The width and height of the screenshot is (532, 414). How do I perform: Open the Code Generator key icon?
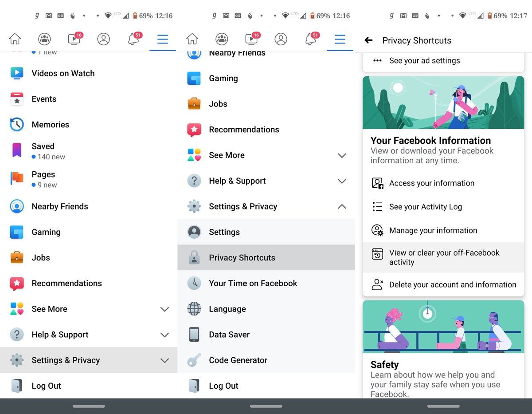click(194, 360)
